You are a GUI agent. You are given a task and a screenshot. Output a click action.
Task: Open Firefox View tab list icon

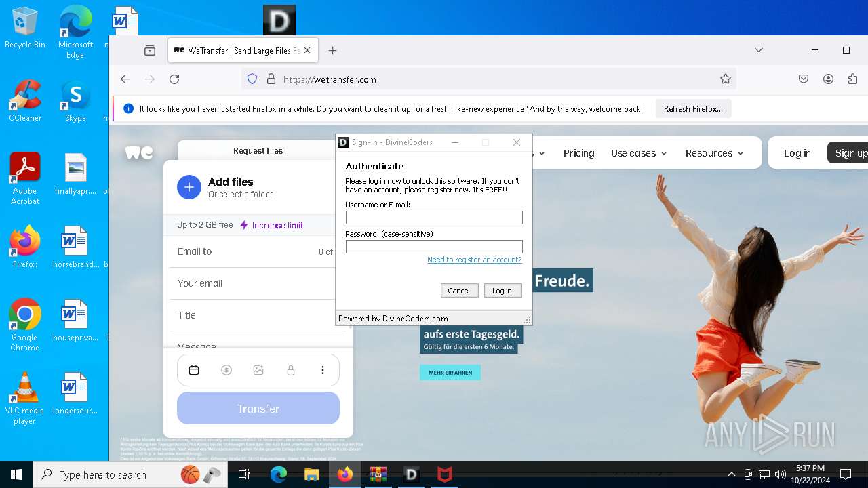pos(150,50)
